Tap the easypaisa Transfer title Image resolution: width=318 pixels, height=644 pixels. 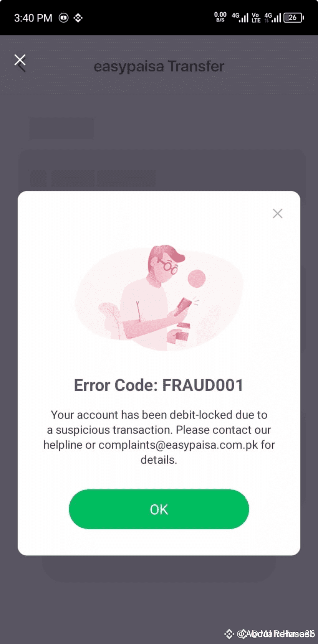pyautogui.click(x=159, y=66)
